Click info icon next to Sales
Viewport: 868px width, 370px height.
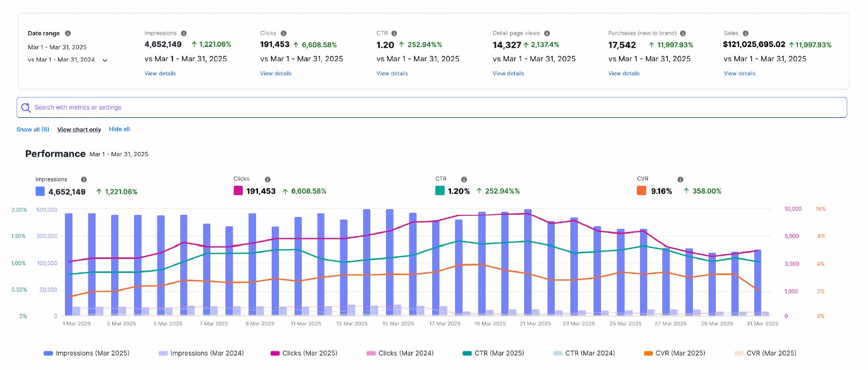point(745,33)
